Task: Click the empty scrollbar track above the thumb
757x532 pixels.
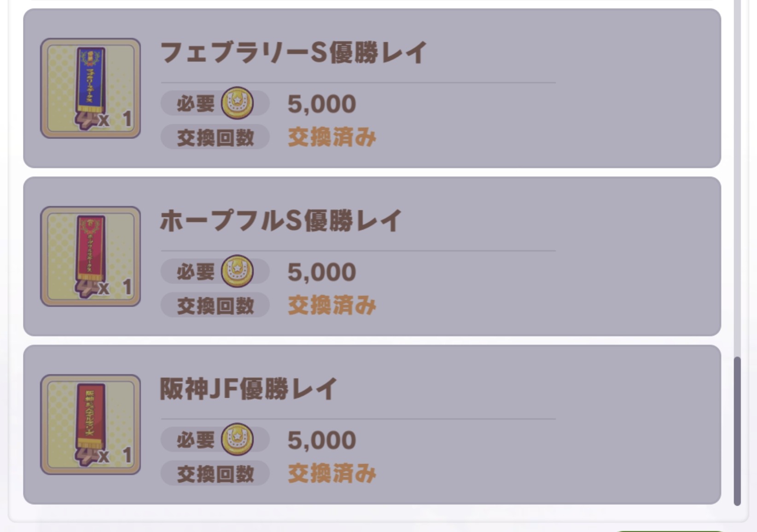Action: point(737,184)
